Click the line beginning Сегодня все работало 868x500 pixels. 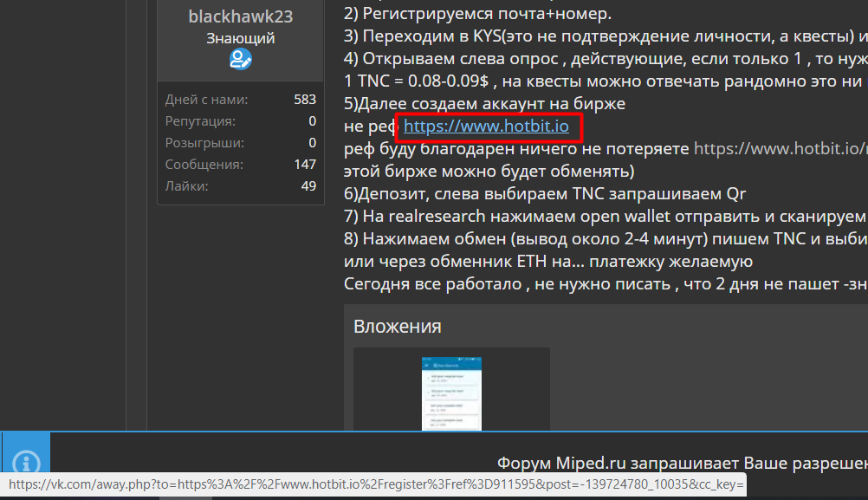point(606,284)
